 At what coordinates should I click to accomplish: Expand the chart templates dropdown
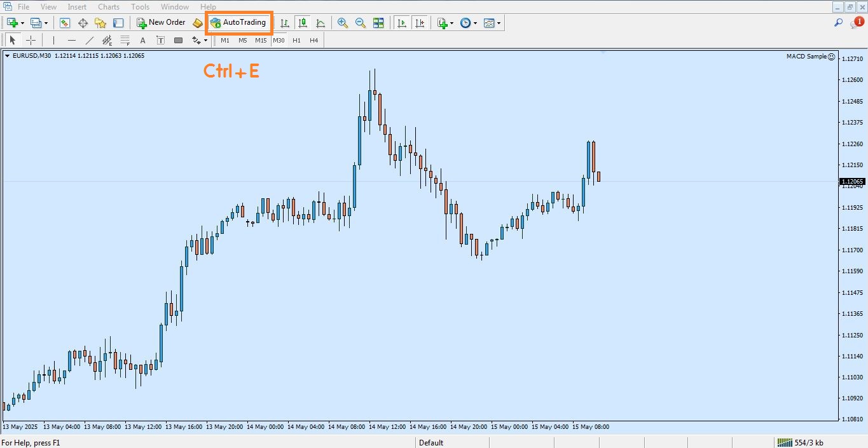click(499, 23)
